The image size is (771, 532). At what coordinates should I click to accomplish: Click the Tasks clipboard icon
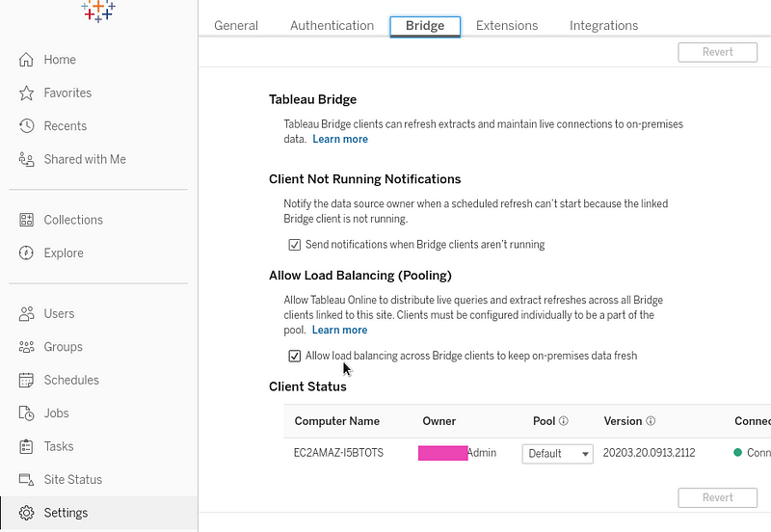26,446
